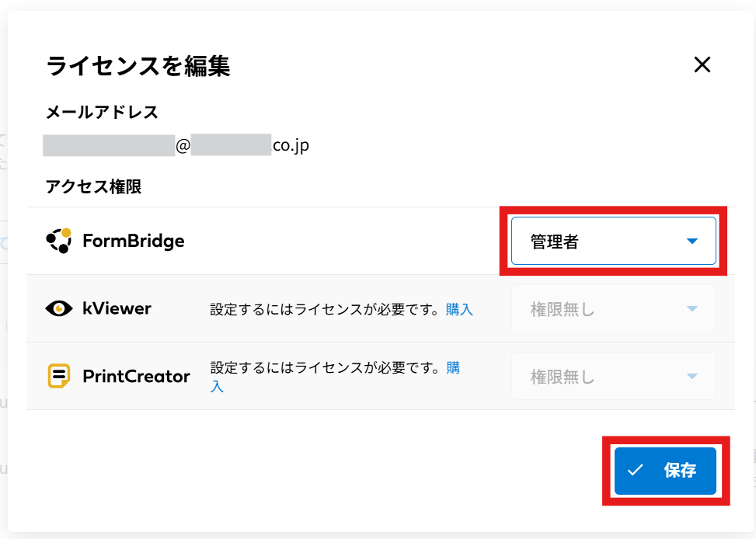The image size is (756, 539).
Task: Save the license changes with 保存
Action: point(665,470)
